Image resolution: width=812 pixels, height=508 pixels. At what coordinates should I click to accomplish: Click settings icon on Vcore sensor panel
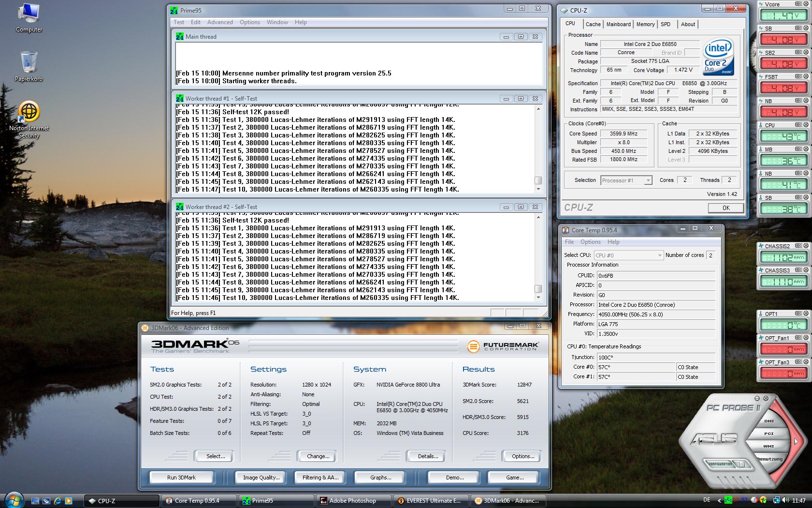(799, 4)
